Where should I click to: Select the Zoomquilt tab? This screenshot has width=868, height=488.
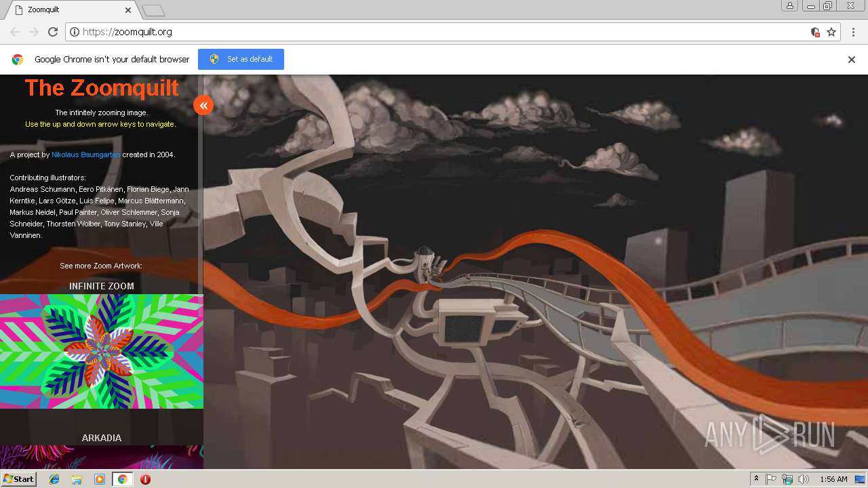[71, 10]
